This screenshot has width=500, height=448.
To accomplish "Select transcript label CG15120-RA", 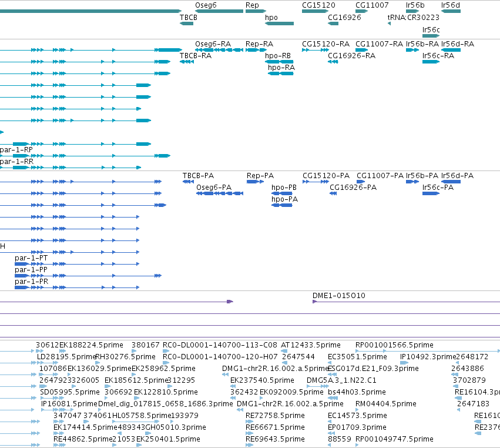I will (x=325, y=44).
